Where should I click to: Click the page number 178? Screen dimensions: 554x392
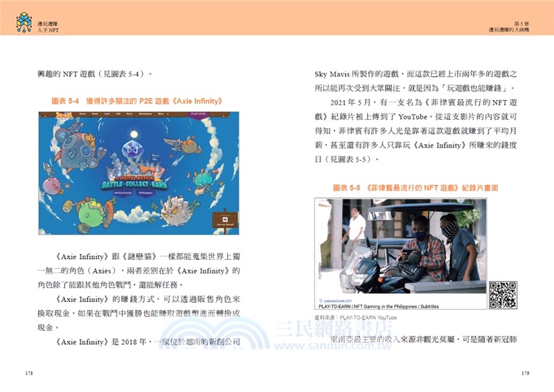coord(29,373)
